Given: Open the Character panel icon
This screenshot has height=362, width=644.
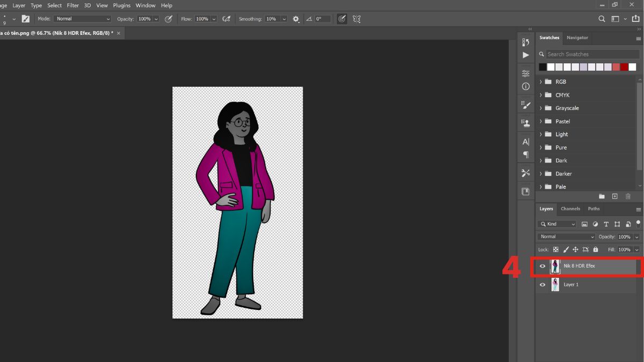Looking at the screenshot, I should [525, 142].
